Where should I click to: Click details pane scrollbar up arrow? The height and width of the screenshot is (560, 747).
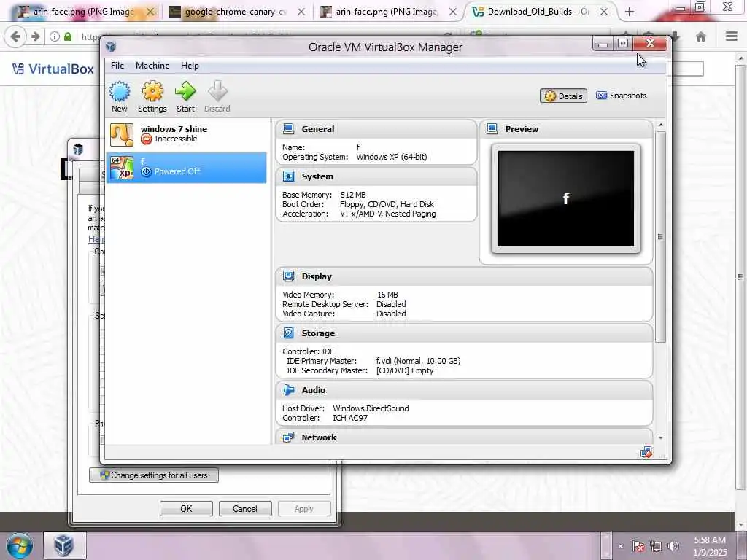pyautogui.click(x=661, y=125)
